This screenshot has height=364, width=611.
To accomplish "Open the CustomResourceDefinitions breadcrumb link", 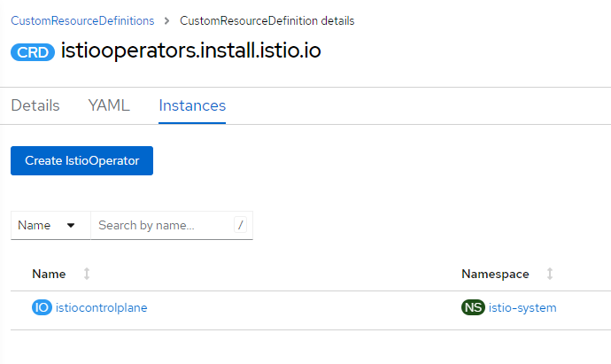I will point(82,20).
